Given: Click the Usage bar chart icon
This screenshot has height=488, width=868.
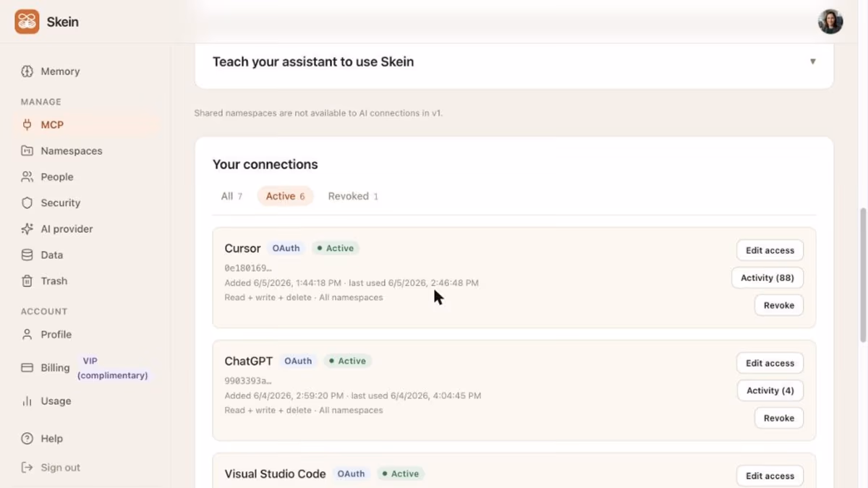Looking at the screenshot, I should [27, 401].
